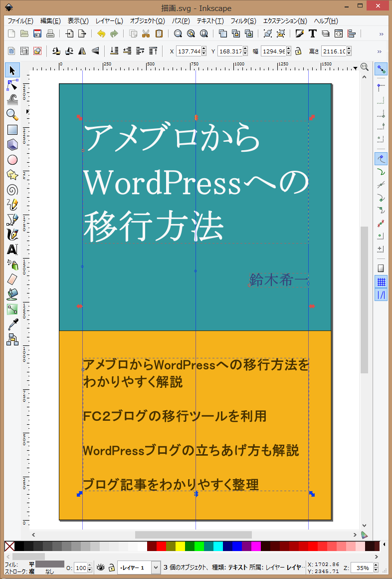Open the エクステンション(N) menu
Screen dimensions: 392x579
click(x=285, y=21)
